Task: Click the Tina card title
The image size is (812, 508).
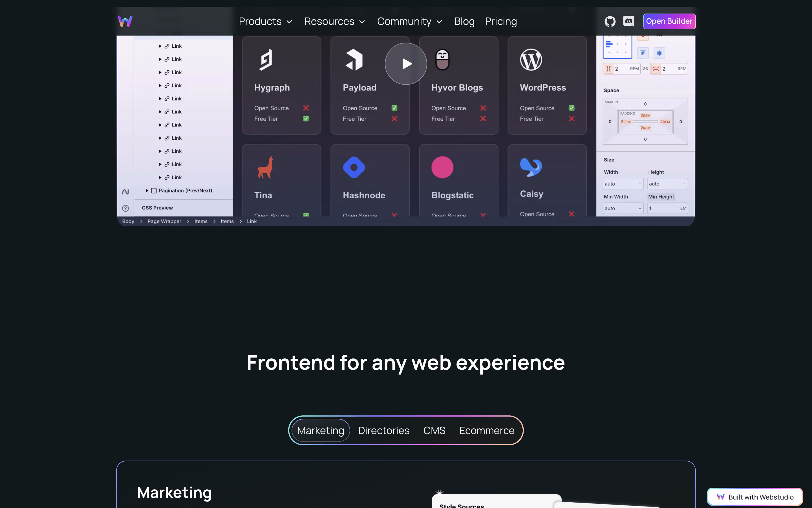Action: [263, 195]
